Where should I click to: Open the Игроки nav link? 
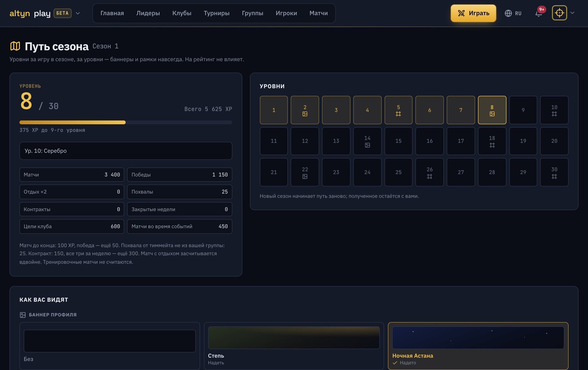(286, 13)
